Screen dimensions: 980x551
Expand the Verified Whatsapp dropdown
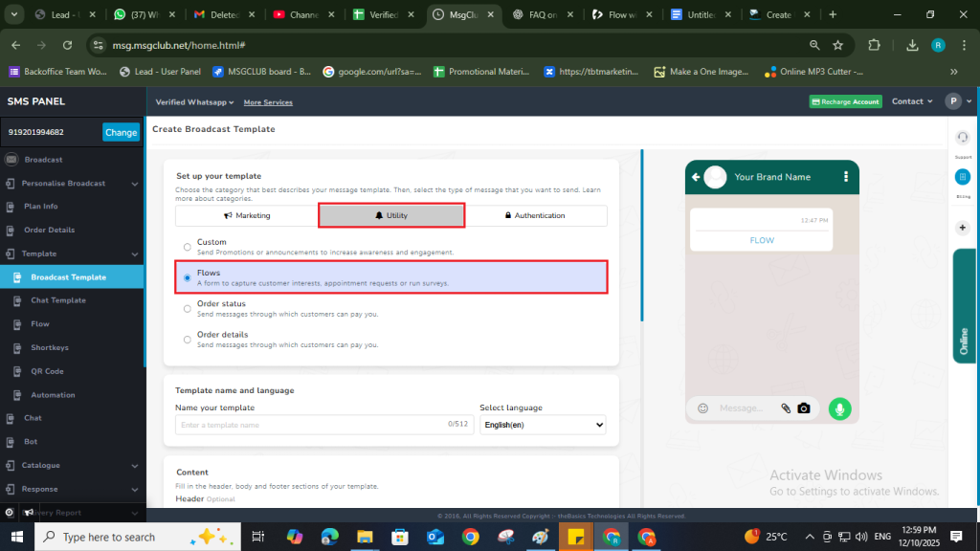click(194, 102)
